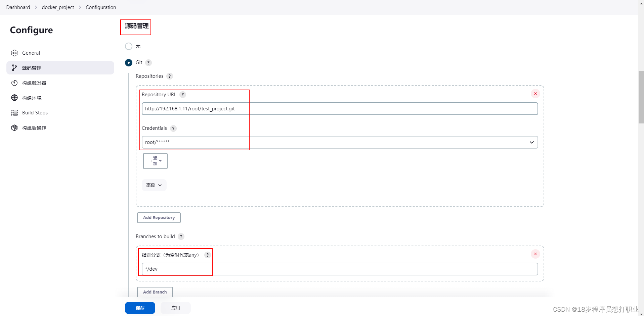
Task: Click the Repository URL input field
Action: click(340, 109)
